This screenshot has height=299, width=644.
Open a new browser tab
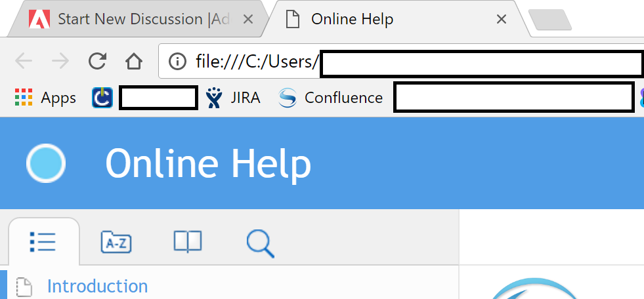[x=550, y=20]
